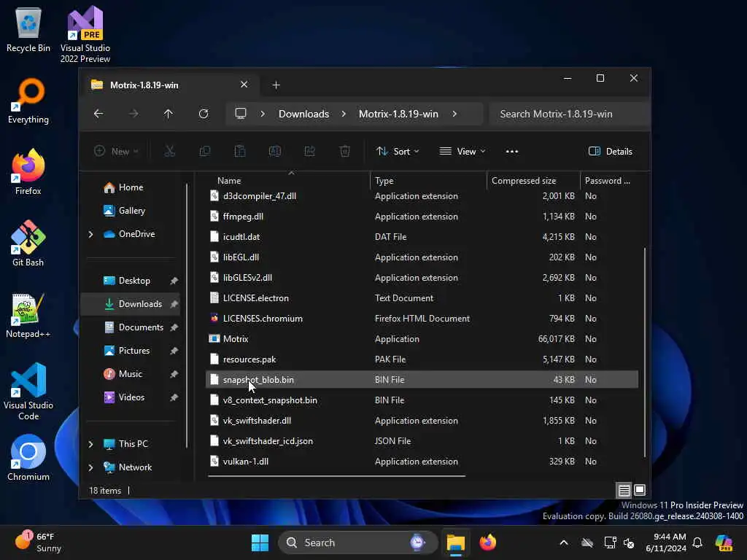This screenshot has height=560, width=747.
Task: Close the Motrix-1.8.19-win tab
Action: (x=244, y=85)
